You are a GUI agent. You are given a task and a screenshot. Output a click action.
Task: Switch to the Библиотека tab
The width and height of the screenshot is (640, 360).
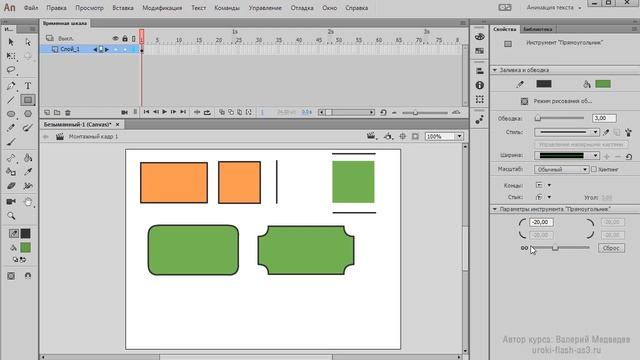pos(538,29)
